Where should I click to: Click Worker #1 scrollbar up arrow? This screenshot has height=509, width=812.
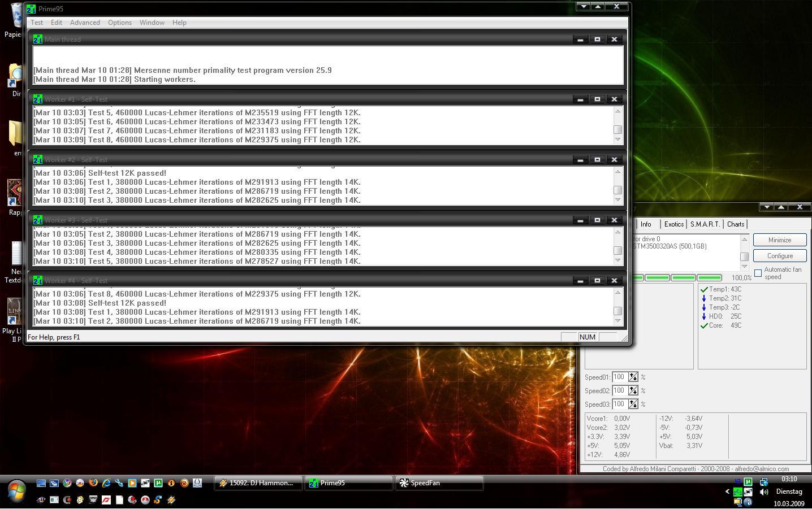click(617, 111)
